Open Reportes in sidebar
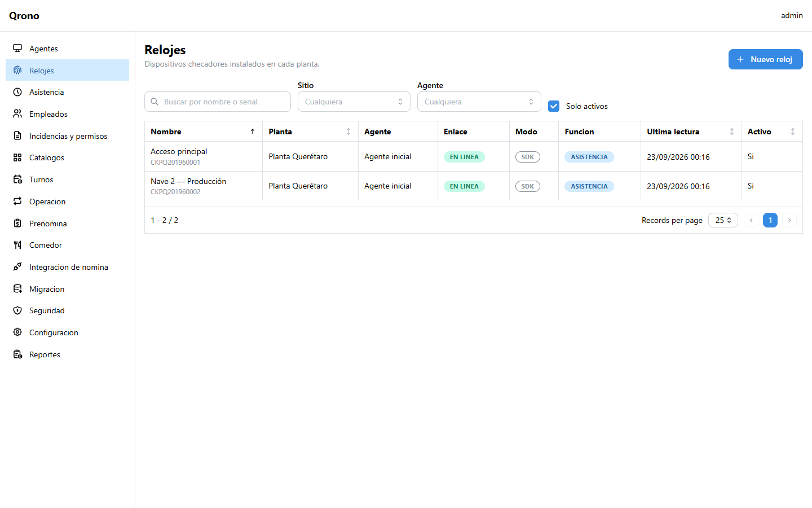 [67, 354]
